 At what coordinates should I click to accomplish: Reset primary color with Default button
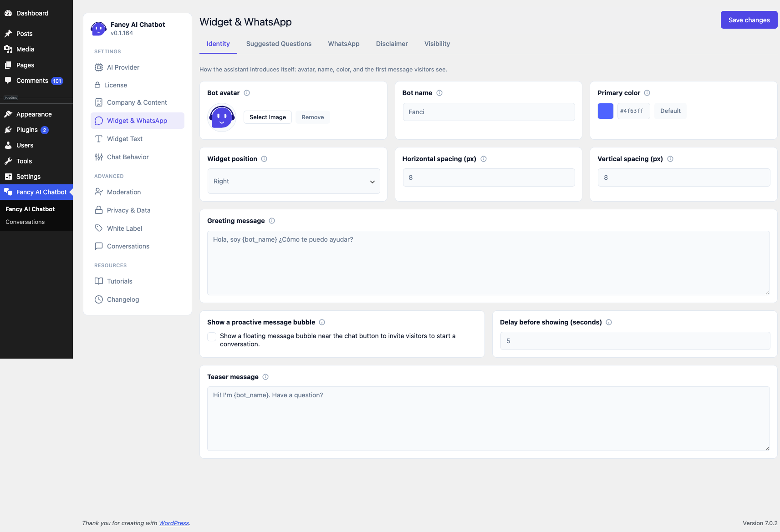670,111
